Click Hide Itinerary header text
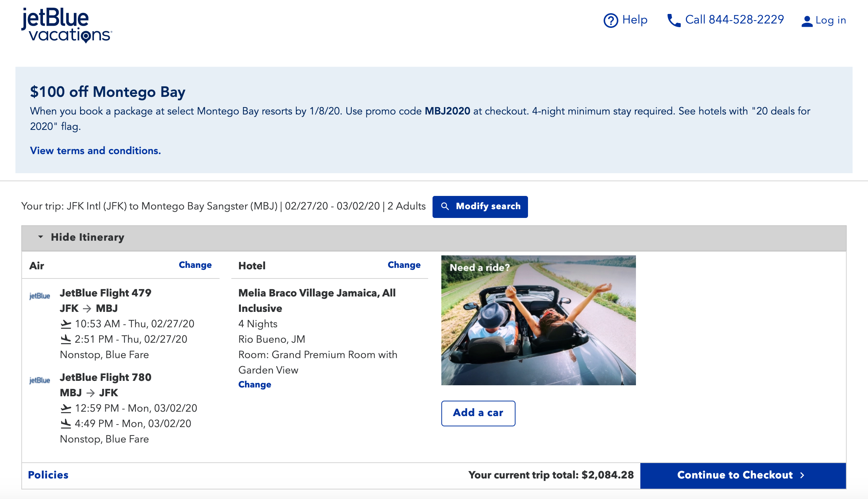Image resolution: width=868 pixels, height=499 pixels. pyautogui.click(x=87, y=237)
